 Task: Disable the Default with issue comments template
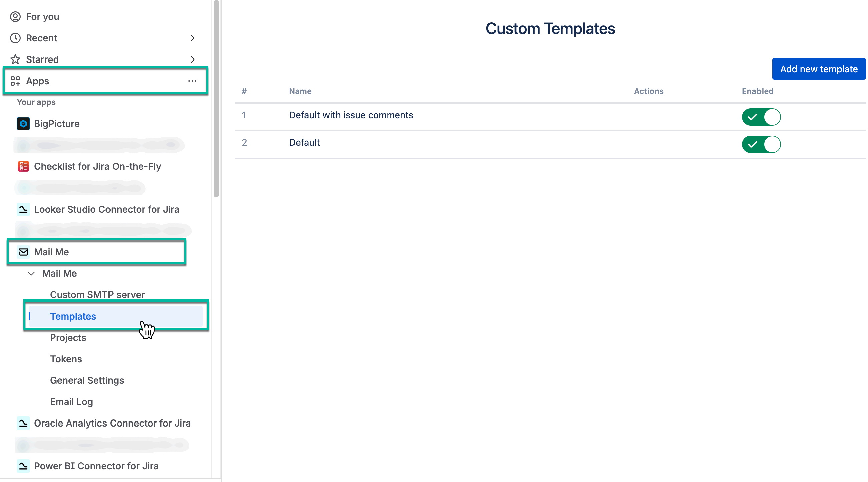coord(761,117)
